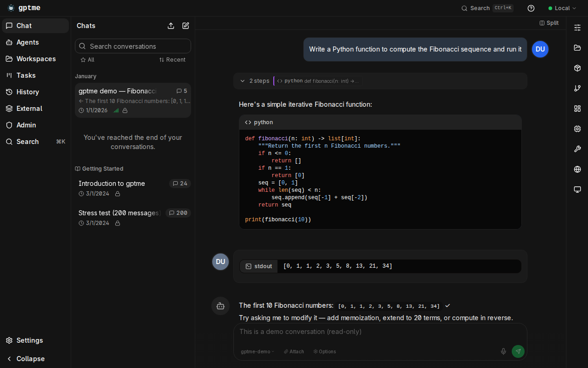
Task: Click the python step chip
Action: tap(317, 81)
